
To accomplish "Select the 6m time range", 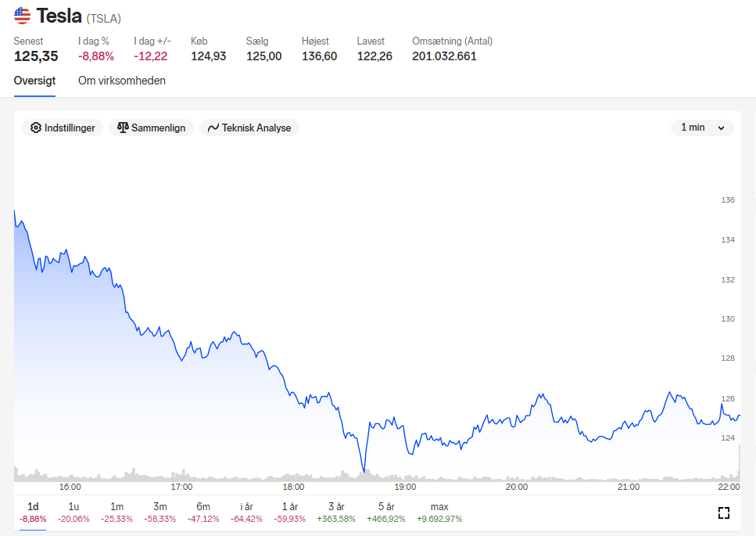I will [x=203, y=513].
